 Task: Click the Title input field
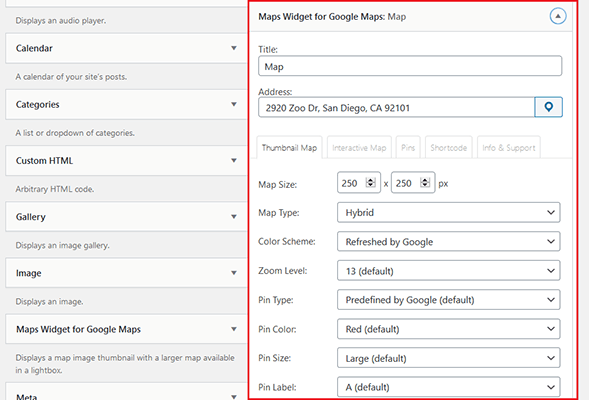(410, 66)
